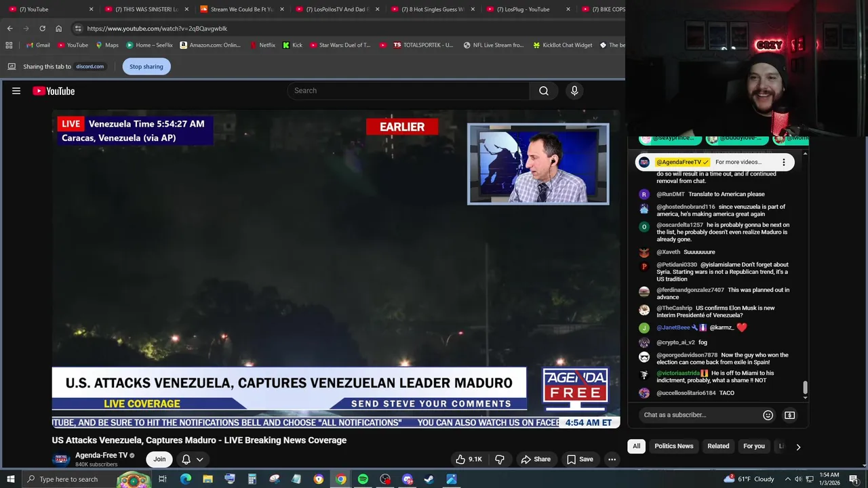Click the notification bell for Agenda-Free TV
The image size is (868, 488).
186,459
